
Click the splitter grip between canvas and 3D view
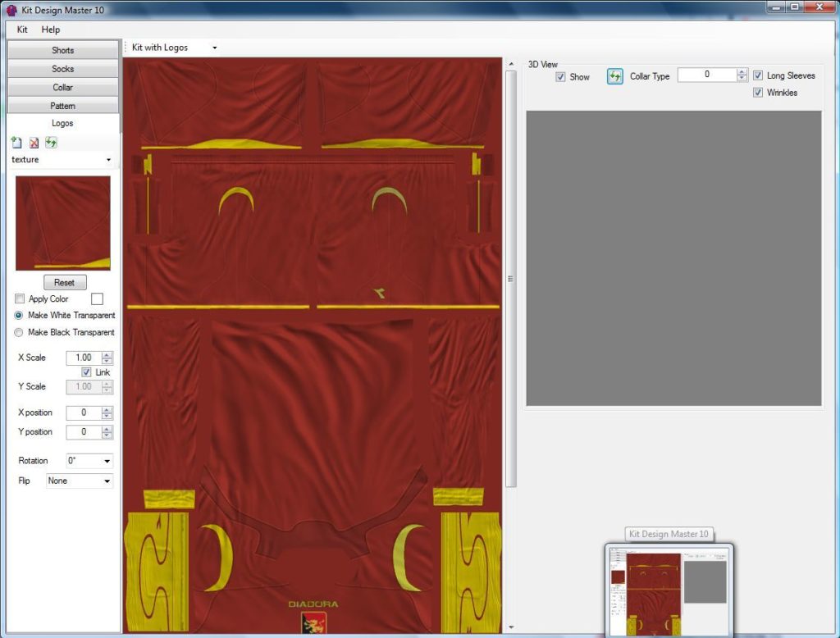(x=510, y=279)
